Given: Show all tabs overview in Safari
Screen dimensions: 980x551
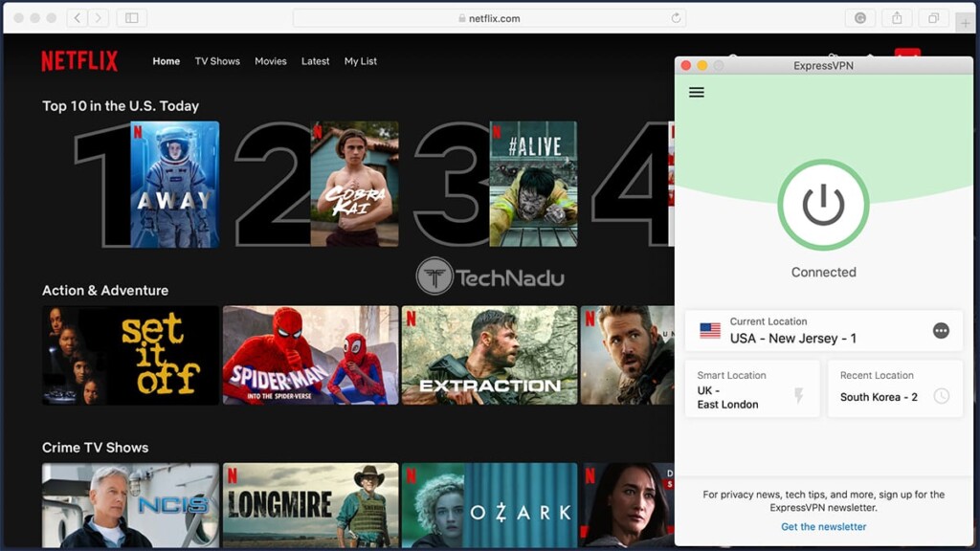Looking at the screenshot, I should (933, 18).
